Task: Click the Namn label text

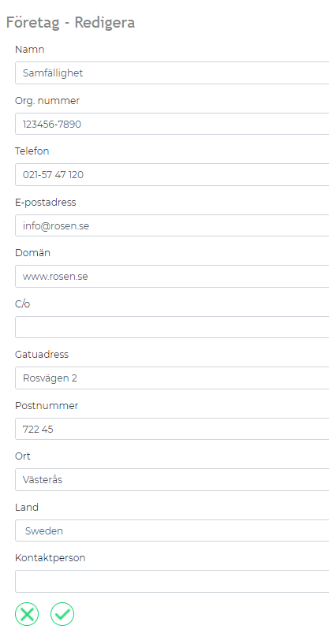Action: click(x=30, y=50)
